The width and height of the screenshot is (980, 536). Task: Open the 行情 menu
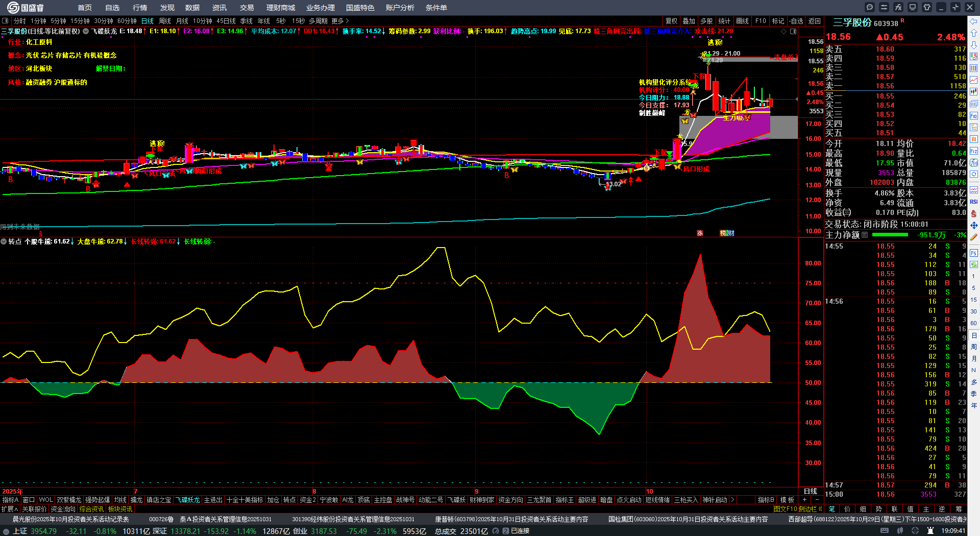140,8
